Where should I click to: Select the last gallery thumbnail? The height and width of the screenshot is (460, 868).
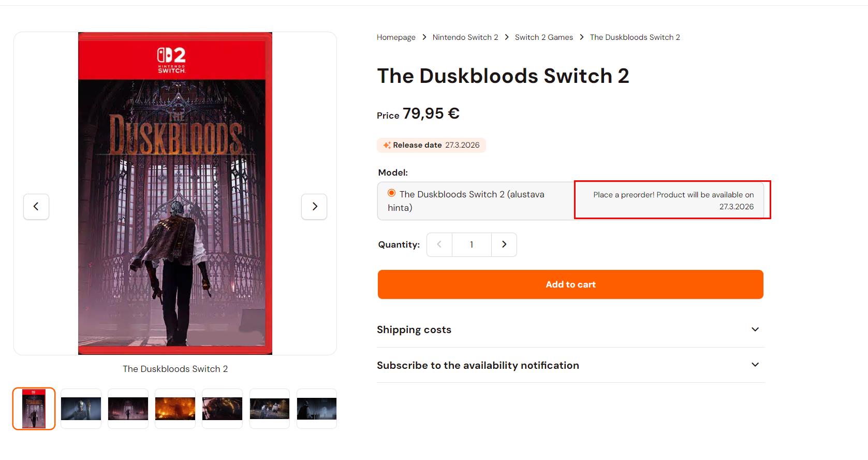317,409
